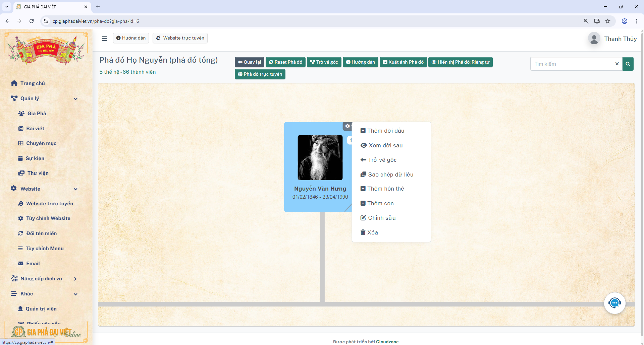Click Xuất ảnh Phả đồ button
This screenshot has width=644, height=345.
tap(403, 62)
